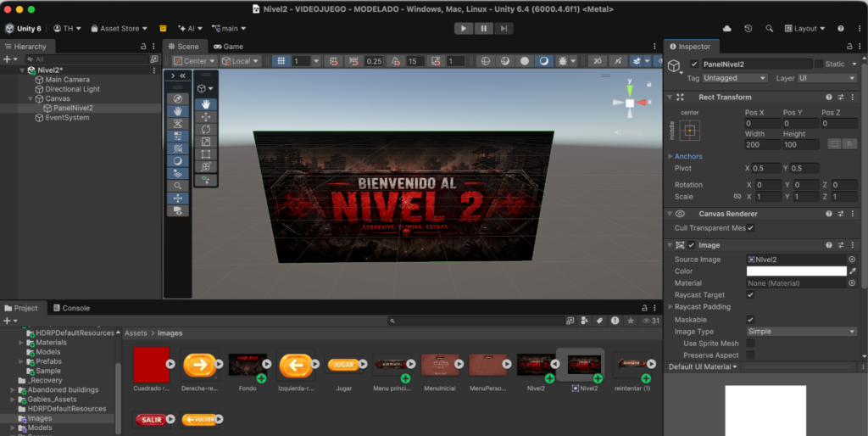
Task: Use the color eyedropper next to Color
Action: pyautogui.click(x=853, y=271)
